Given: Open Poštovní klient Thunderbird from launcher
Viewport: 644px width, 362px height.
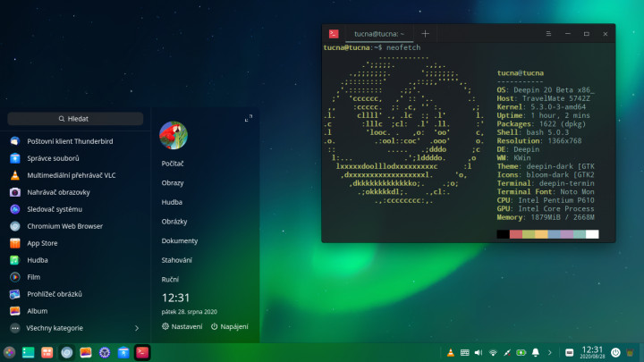Looking at the screenshot, I should pos(75,141).
